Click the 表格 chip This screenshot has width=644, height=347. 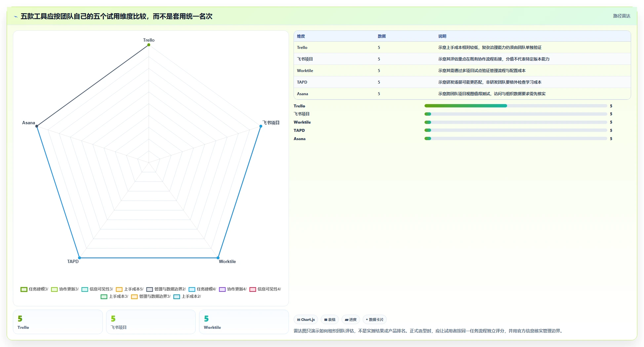(x=330, y=320)
